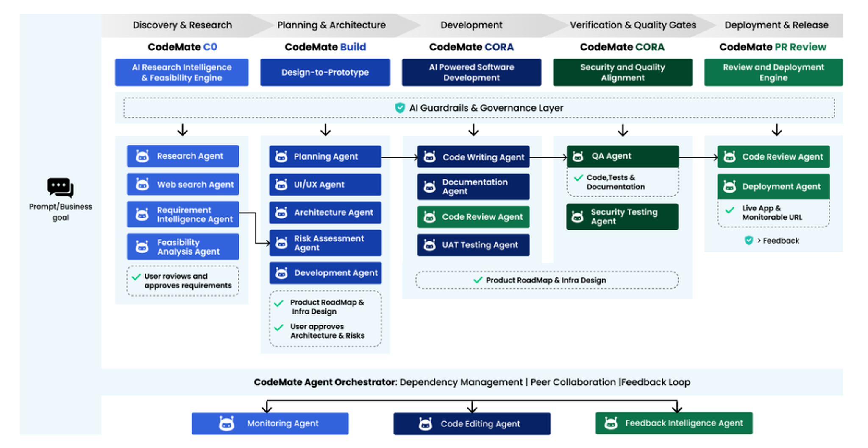Click the Code Editing Agent robot icon
The height and width of the screenshot is (448, 868).
click(x=426, y=424)
